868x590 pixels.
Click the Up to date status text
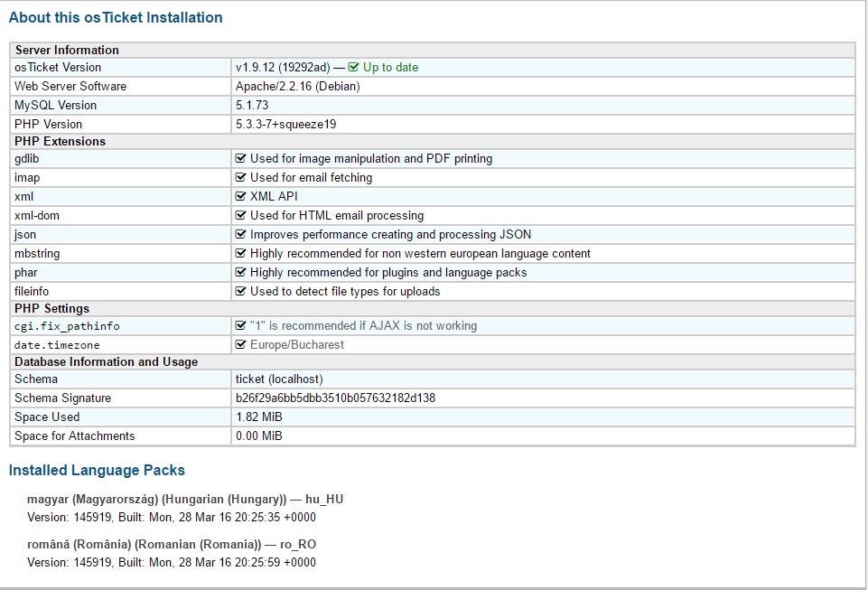coord(390,67)
